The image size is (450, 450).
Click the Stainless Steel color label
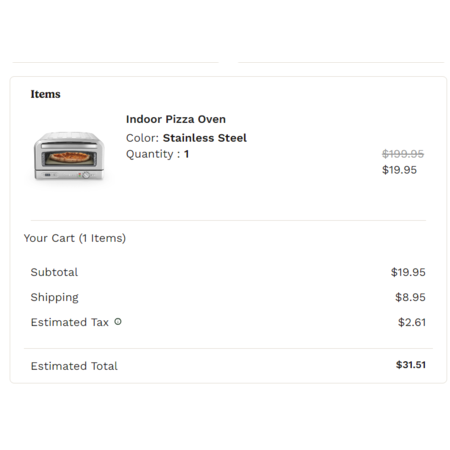tap(205, 138)
